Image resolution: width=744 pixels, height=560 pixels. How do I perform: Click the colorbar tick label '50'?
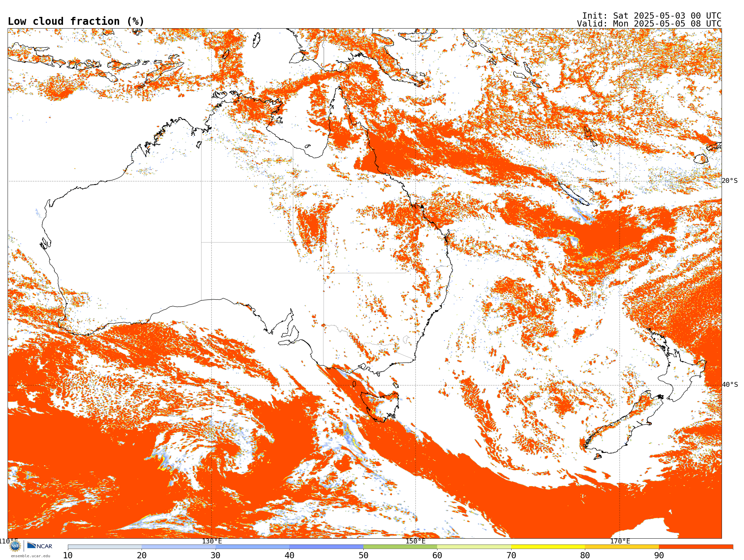[363, 556]
